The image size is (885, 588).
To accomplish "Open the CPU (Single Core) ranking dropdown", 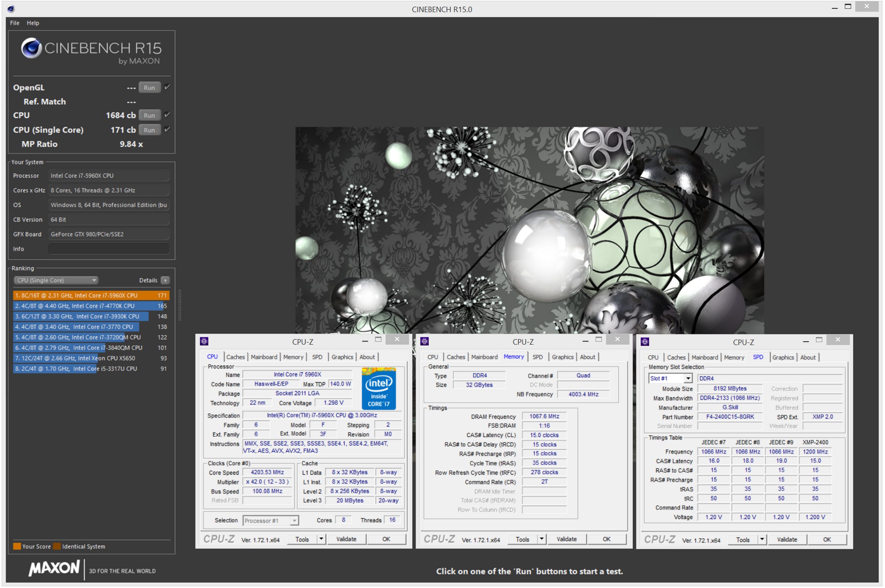I will [56, 280].
